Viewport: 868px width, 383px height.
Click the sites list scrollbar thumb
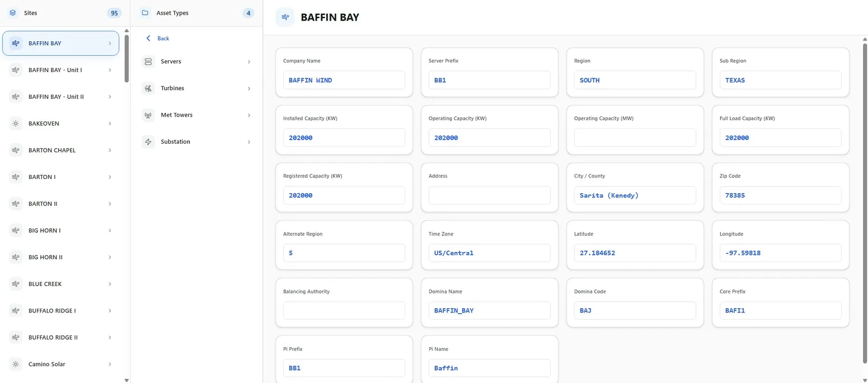[126, 59]
